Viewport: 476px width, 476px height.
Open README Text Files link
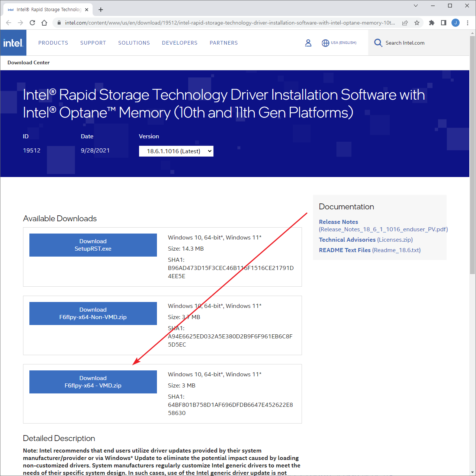(345, 250)
